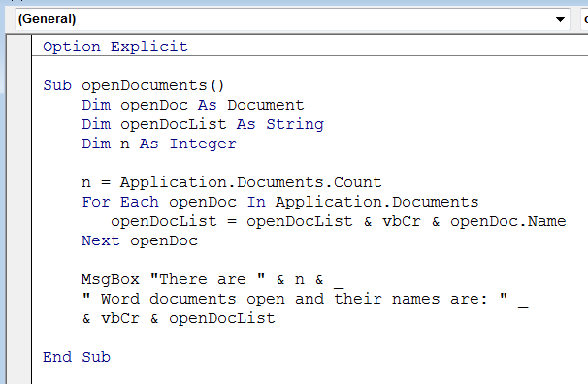588x384 pixels.
Task: Click the '& vbCr & openDocList' line
Action: (x=179, y=319)
